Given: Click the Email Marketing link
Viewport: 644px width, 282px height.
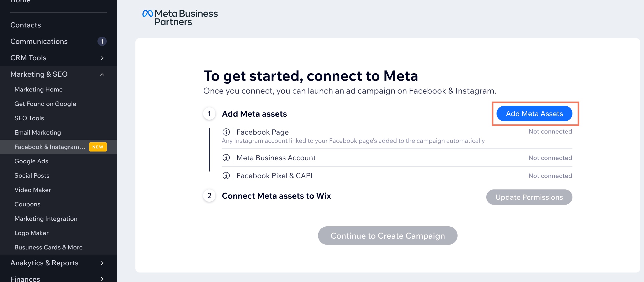Looking at the screenshot, I should point(37,132).
